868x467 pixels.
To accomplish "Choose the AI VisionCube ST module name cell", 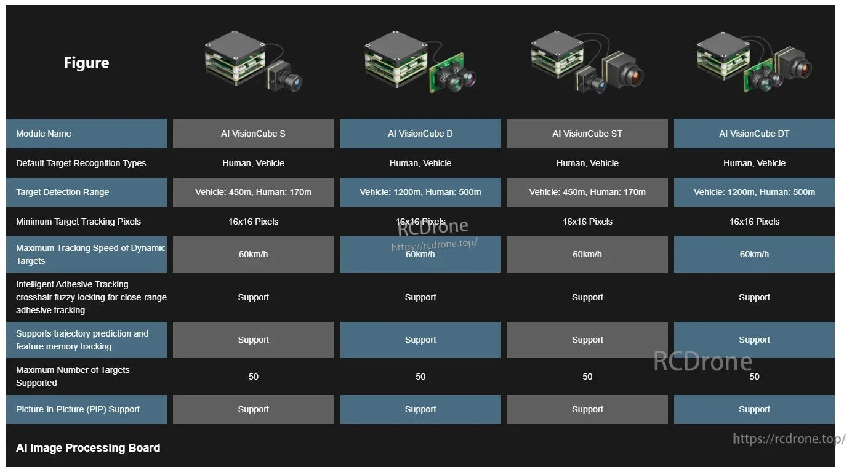I will [587, 134].
